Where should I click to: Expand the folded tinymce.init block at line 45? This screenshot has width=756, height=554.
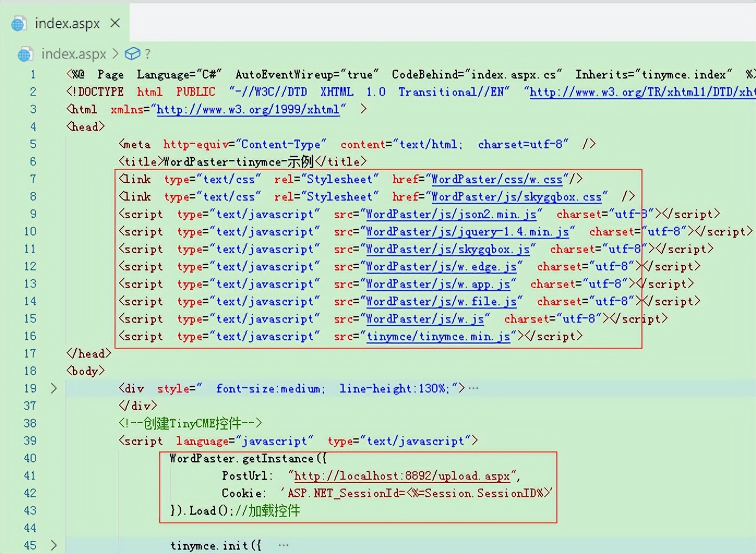pos(53,545)
